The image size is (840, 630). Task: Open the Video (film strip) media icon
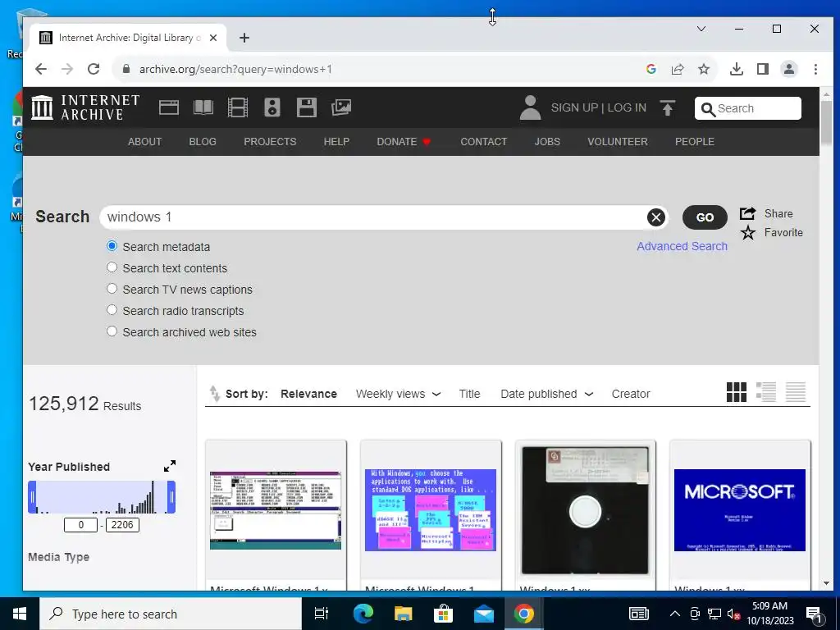tap(237, 107)
